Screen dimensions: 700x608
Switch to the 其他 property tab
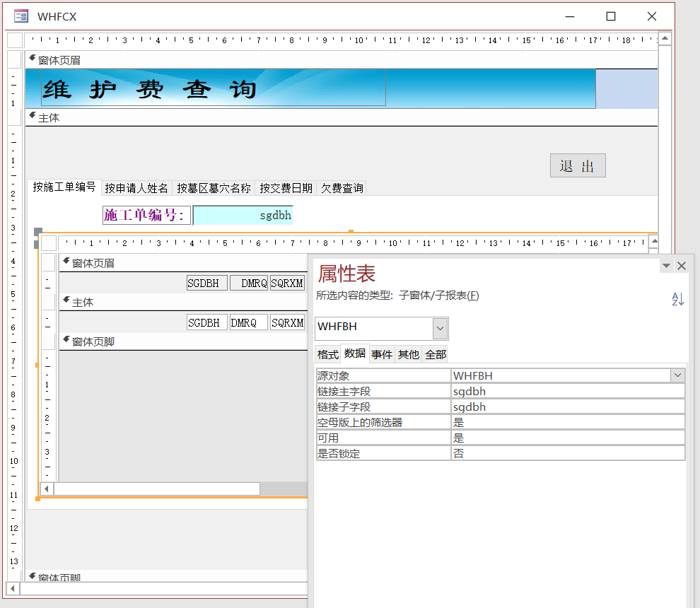click(x=409, y=354)
